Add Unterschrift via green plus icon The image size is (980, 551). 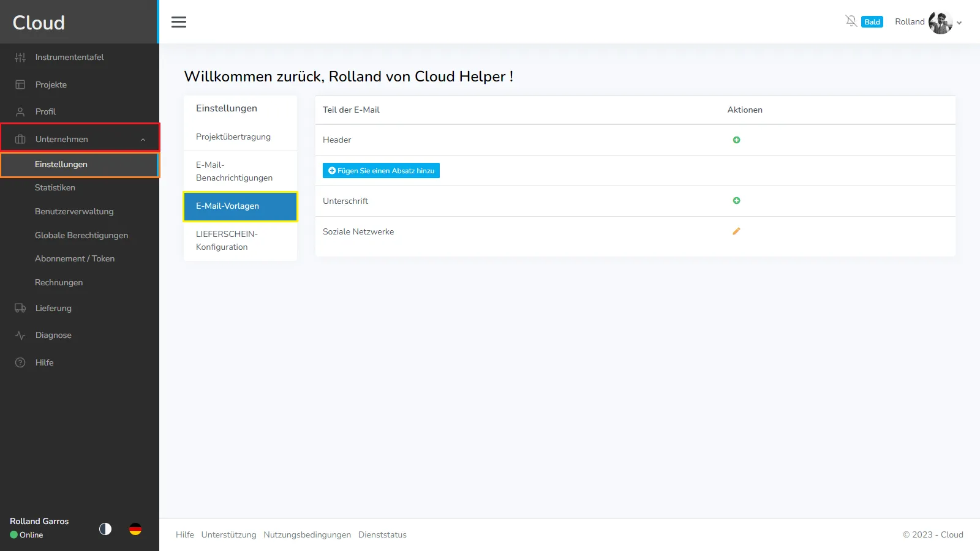736,201
